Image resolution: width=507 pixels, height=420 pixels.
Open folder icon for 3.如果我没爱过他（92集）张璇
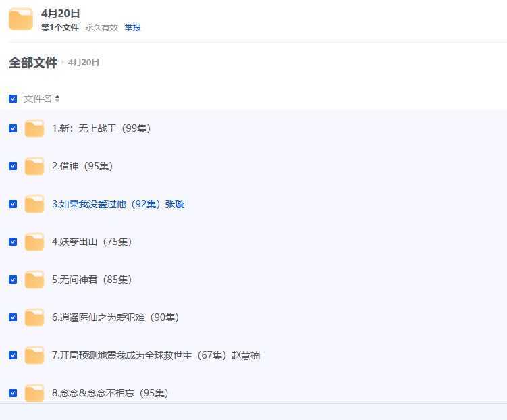coord(34,204)
